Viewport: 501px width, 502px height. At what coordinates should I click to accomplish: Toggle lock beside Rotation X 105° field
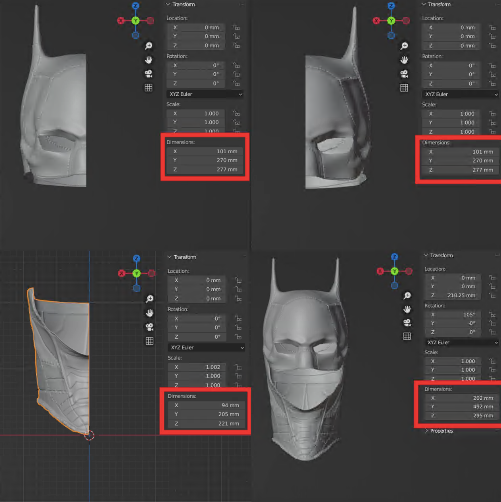tap(493, 315)
